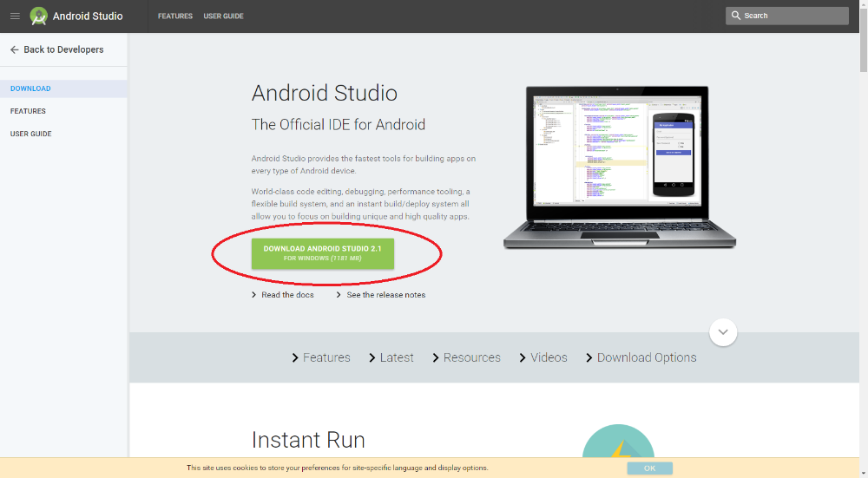Click the Download Android Studio 2.1 button

(x=323, y=253)
